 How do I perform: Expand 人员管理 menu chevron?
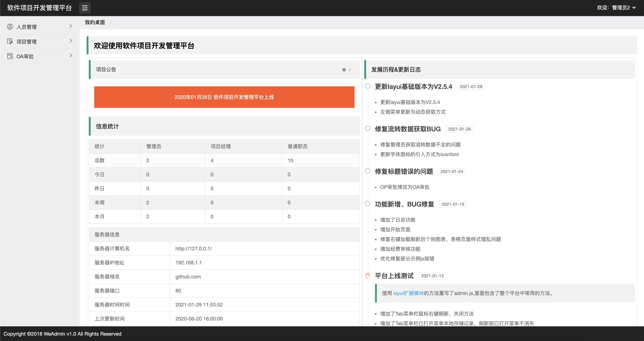coord(71,26)
